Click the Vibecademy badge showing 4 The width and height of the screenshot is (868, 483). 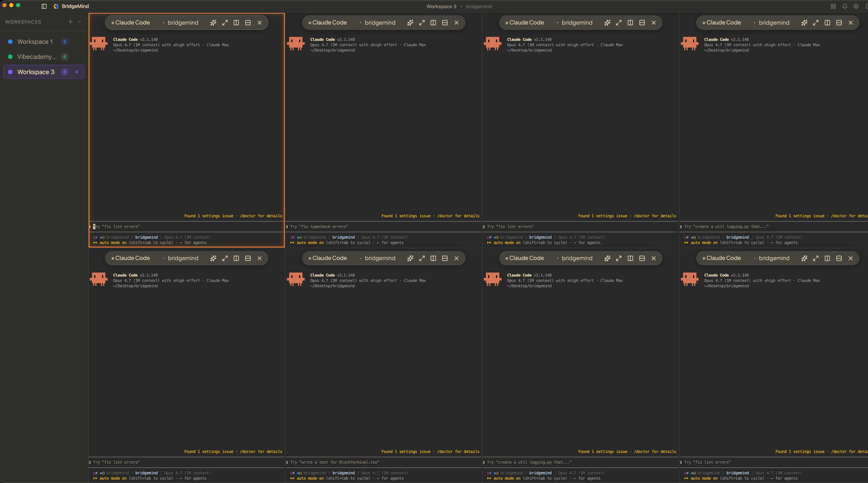(x=64, y=57)
